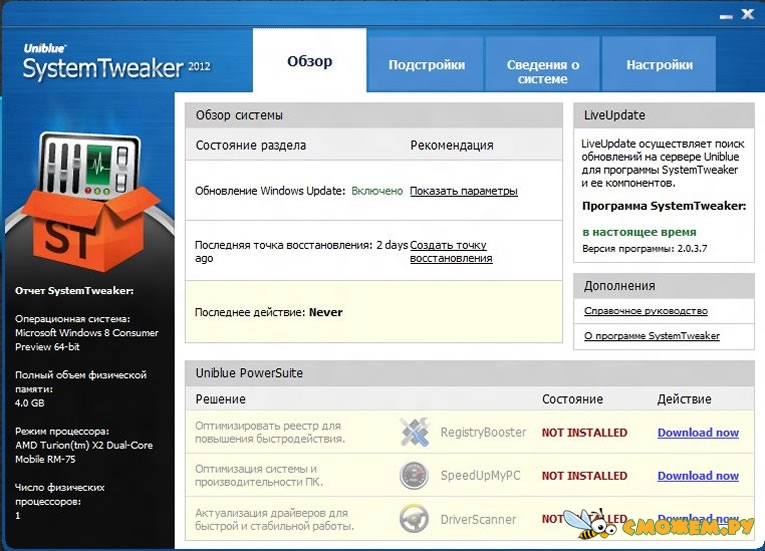Image resolution: width=765 pixels, height=551 pixels.
Task: Close the SystemTweaker window
Action: [x=748, y=14]
